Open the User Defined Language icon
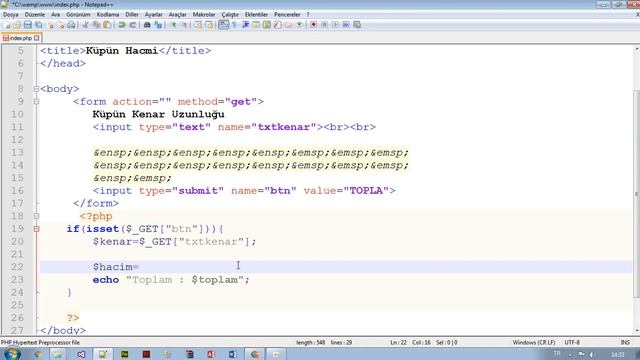Screen dimensions: 640x360 coord(256,25)
